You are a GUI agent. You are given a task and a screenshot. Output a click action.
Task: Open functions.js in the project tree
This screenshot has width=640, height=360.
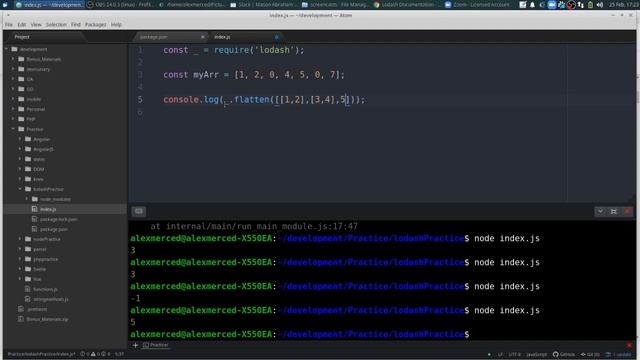[45, 289]
